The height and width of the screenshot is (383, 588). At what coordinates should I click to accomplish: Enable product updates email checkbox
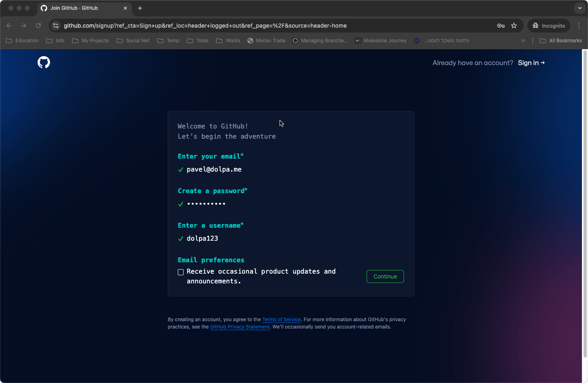click(x=181, y=272)
